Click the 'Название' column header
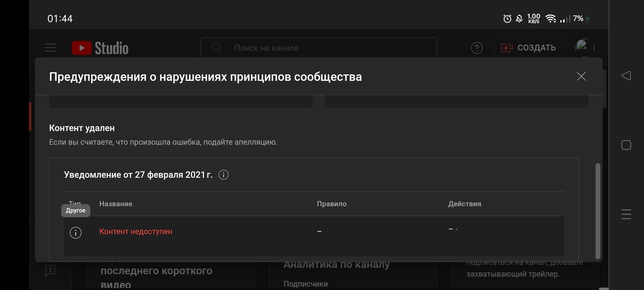 click(116, 204)
